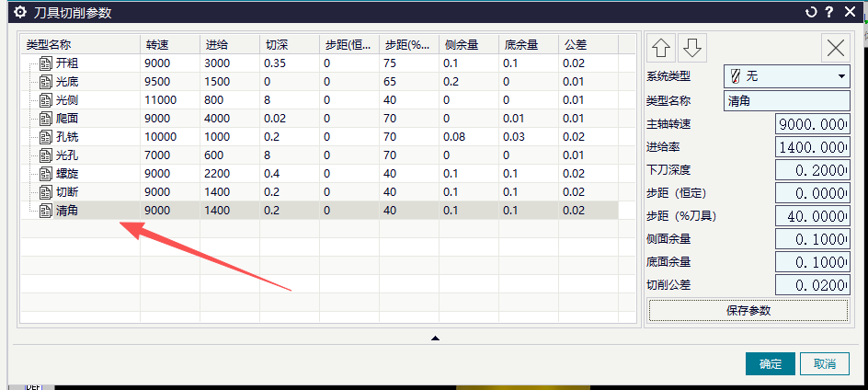Open the 系统类型 dropdown
The width and height of the screenshot is (868, 390).
point(787,76)
